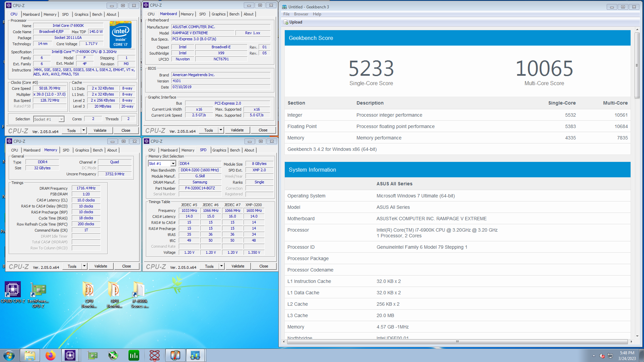Viewport: 644px width, 362px height.
Task: Select the CPUID CPU-Z desktop shortcut
Action: click(13, 292)
